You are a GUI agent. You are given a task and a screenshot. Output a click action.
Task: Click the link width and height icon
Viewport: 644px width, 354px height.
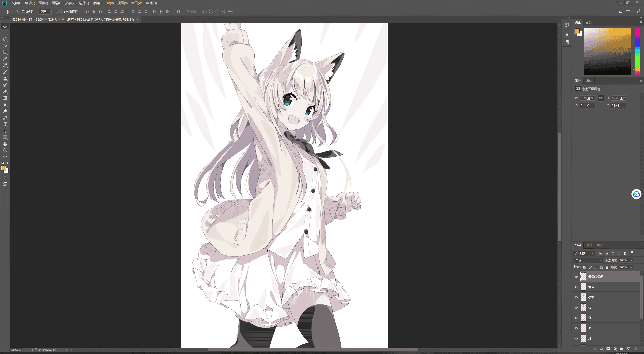point(601,98)
